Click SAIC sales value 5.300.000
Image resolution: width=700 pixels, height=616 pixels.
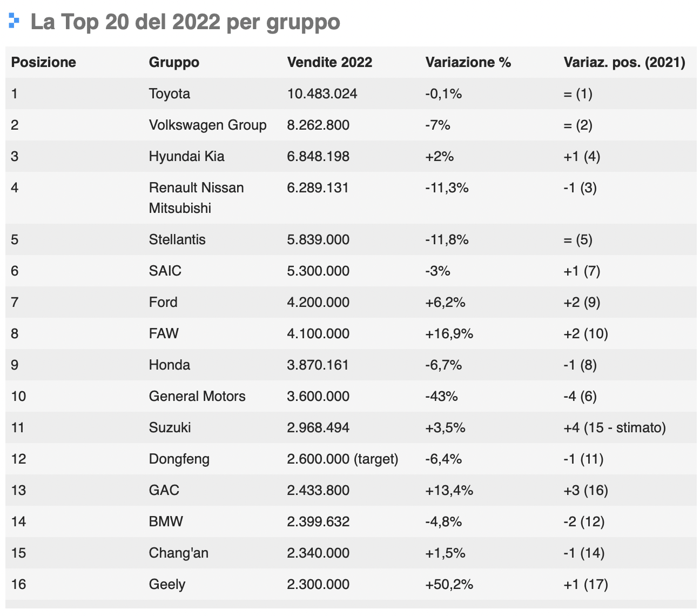[318, 271]
